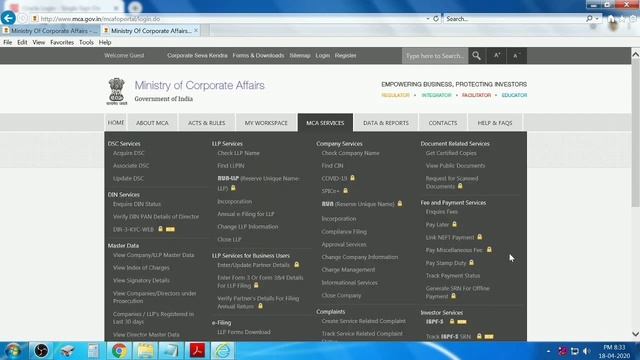Image resolution: width=640 pixels, height=360 pixels.
Task: Click the taskbar clock showing 18-04-2020
Action: coord(614,352)
